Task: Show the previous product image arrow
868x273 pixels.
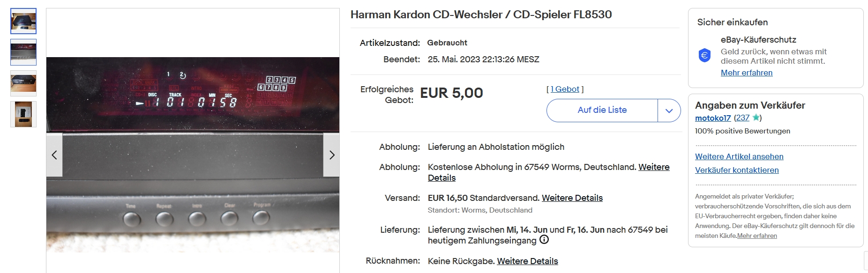Action: (54, 155)
